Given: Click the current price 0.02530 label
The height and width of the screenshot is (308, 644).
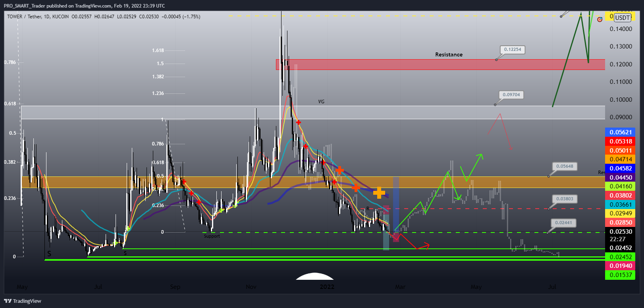Looking at the screenshot, I should 620,232.
